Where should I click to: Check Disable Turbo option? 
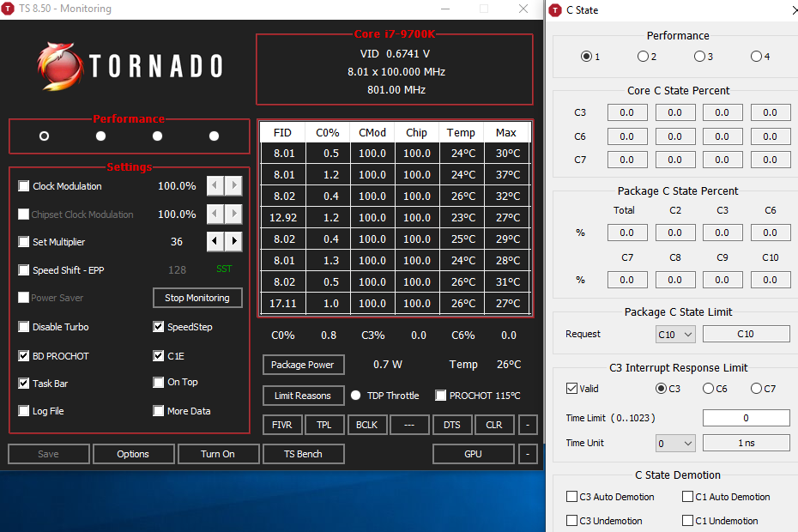[23, 326]
